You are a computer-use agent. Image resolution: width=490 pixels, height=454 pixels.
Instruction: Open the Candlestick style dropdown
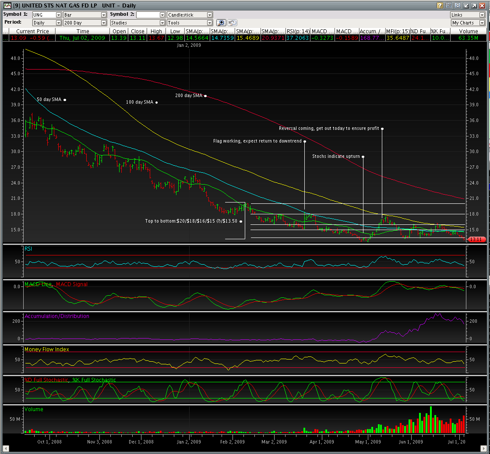[190, 15]
